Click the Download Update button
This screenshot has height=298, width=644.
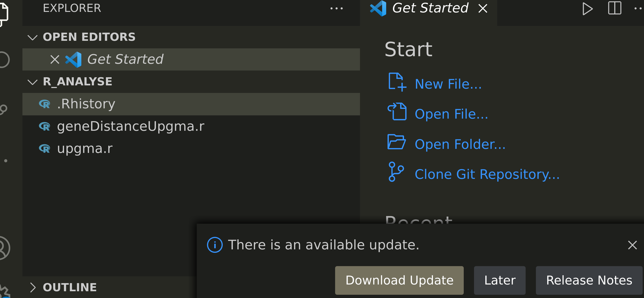pos(399,280)
